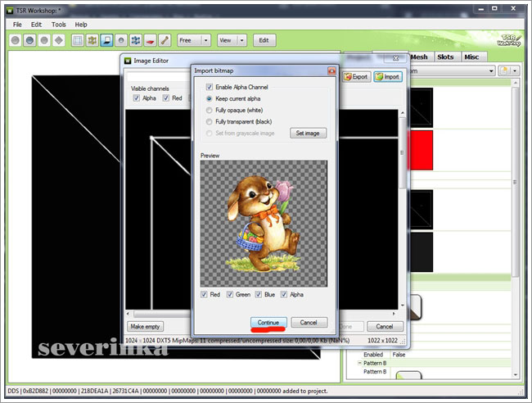Open the Tools menu

[59, 25]
